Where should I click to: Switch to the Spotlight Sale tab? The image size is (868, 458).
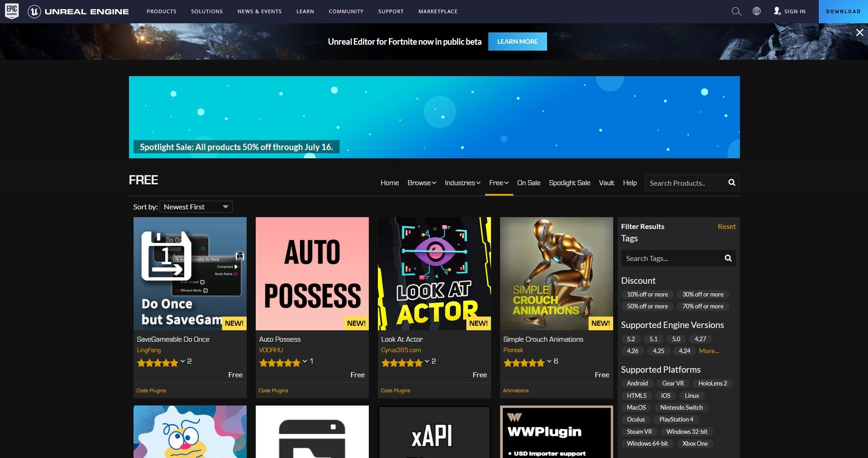tap(569, 182)
